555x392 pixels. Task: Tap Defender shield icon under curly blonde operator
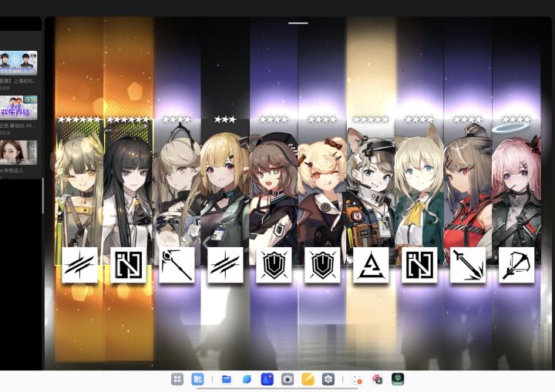(x=322, y=265)
